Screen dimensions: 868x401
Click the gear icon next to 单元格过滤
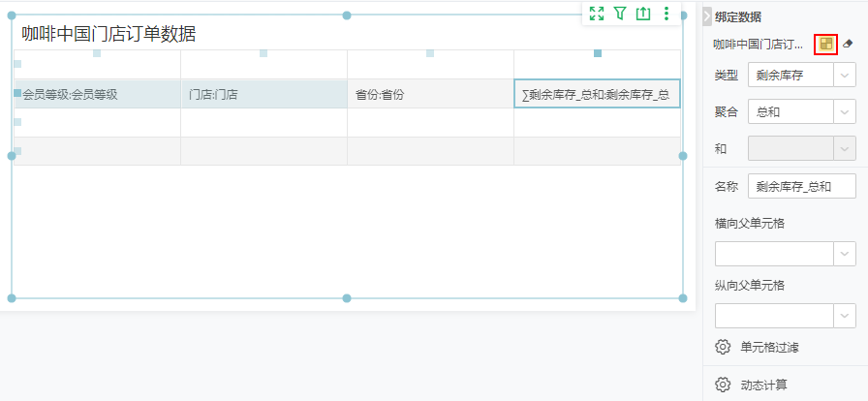click(x=723, y=347)
